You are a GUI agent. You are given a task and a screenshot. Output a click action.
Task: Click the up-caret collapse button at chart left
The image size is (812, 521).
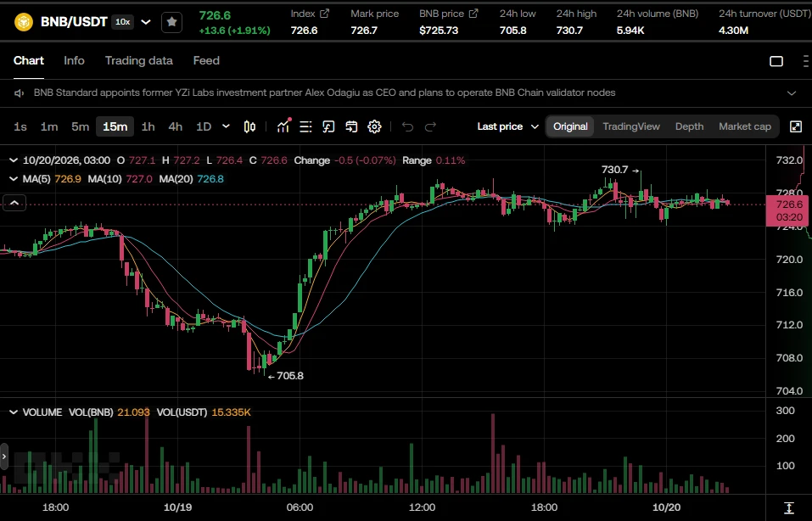coord(14,203)
